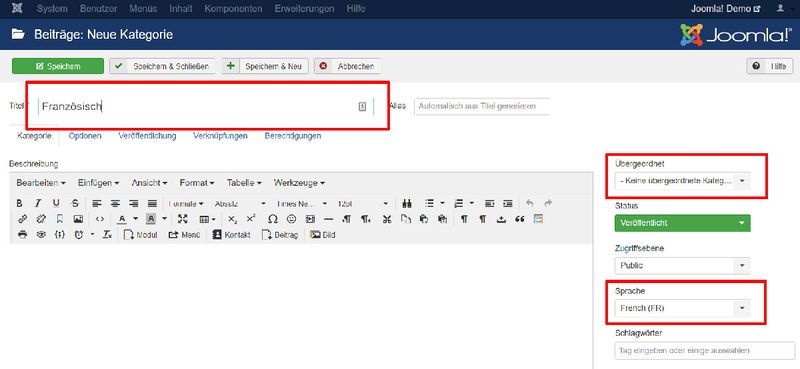800x369 pixels.
Task: Click the Modul insert button
Action: (141, 235)
